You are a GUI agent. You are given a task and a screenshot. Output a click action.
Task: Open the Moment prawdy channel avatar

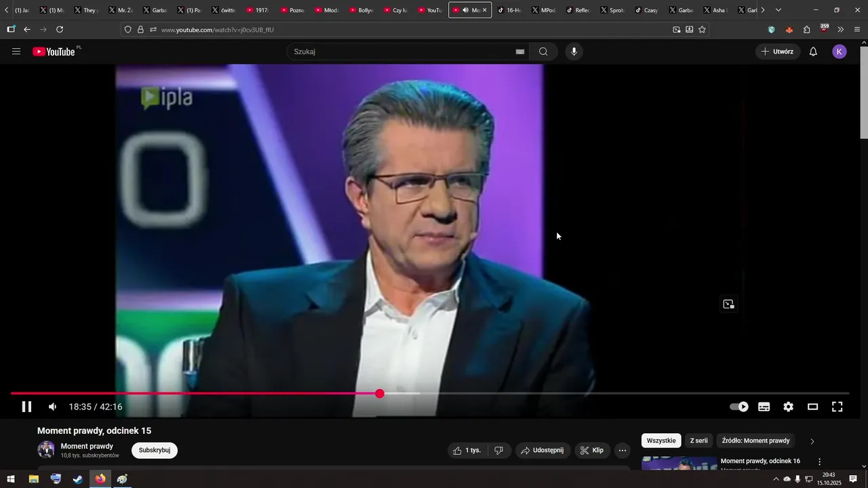(46, 449)
